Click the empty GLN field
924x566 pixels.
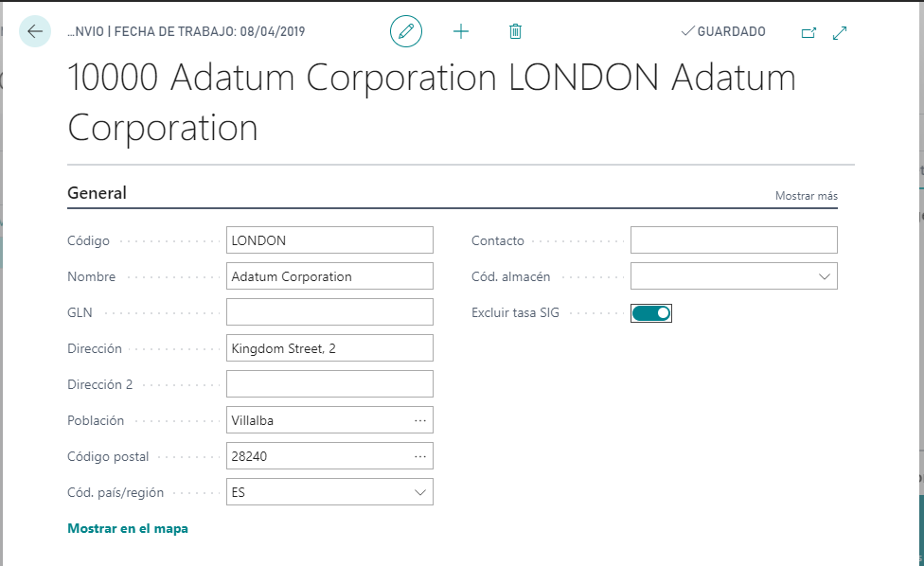[329, 312]
